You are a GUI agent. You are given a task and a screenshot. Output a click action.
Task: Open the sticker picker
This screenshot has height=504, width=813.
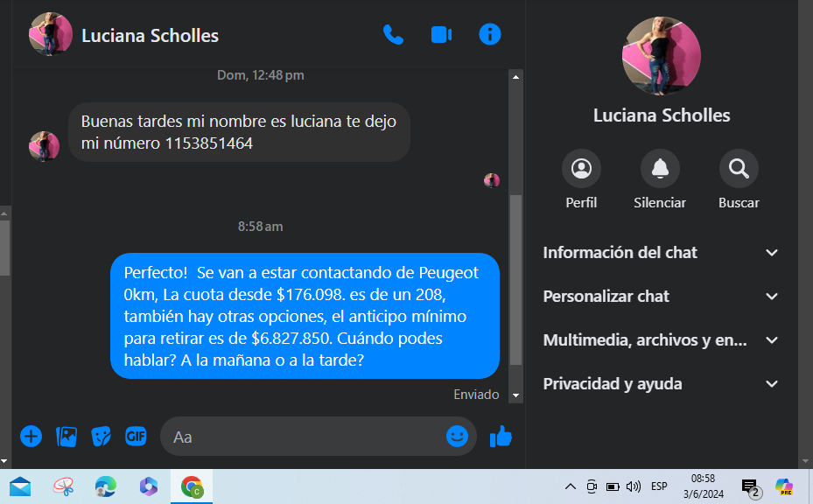click(x=102, y=436)
